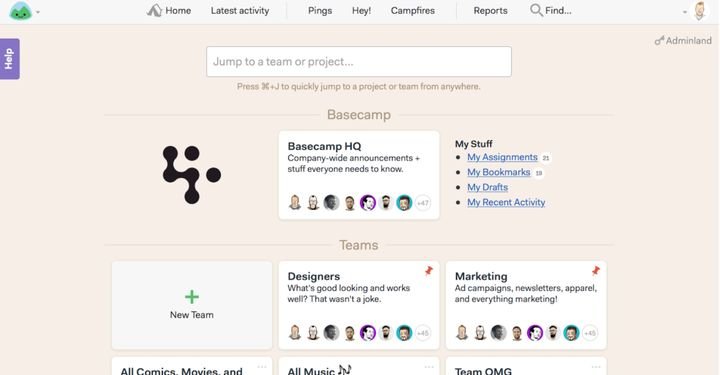Open Campfires from the top bar

tap(412, 11)
